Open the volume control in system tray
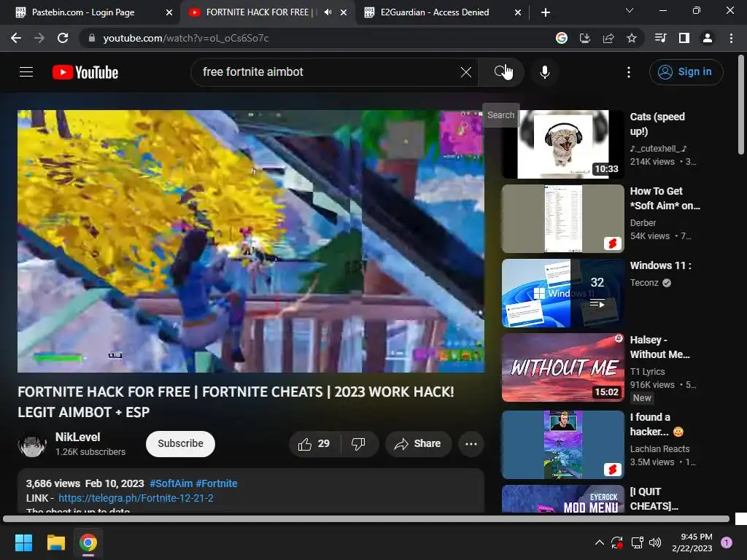 [x=655, y=542]
